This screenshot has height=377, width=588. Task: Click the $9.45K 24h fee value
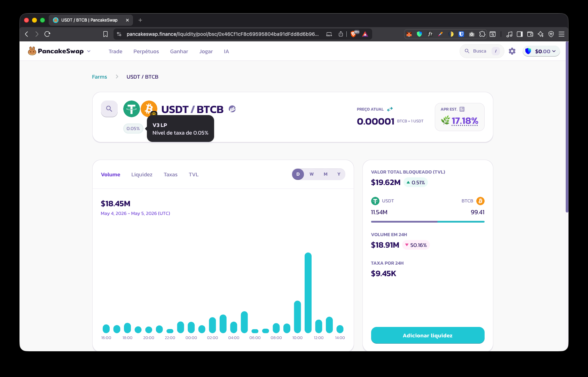(x=384, y=273)
